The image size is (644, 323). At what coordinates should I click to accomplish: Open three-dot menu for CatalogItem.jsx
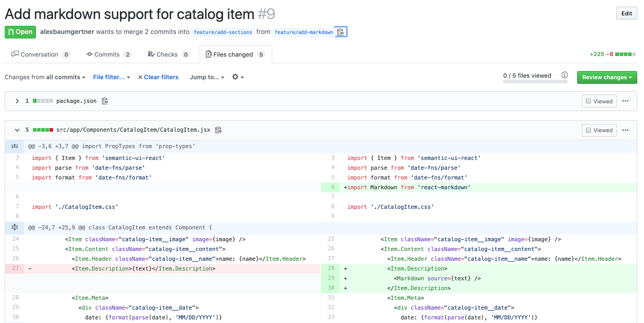pos(625,130)
